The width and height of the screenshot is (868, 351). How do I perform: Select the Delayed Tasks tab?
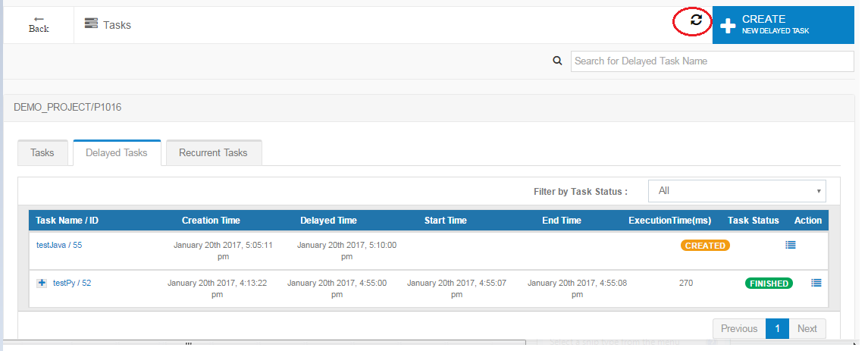pyautogui.click(x=117, y=153)
